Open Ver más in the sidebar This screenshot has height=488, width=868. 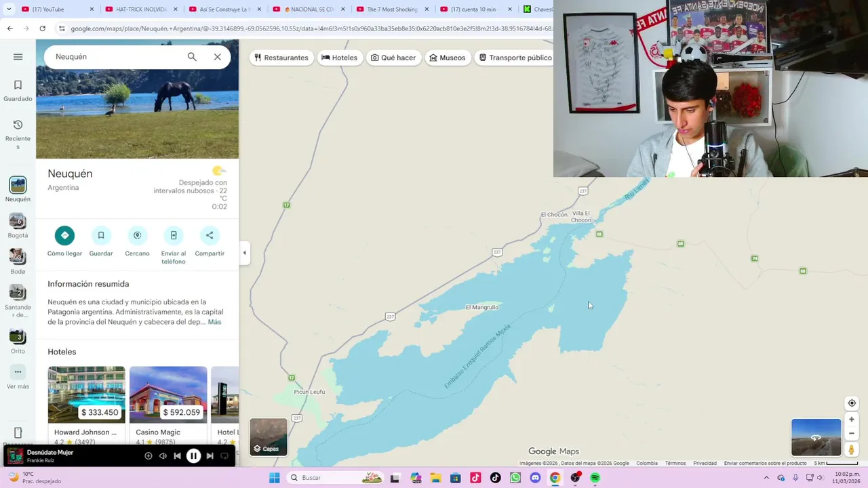click(18, 378)
